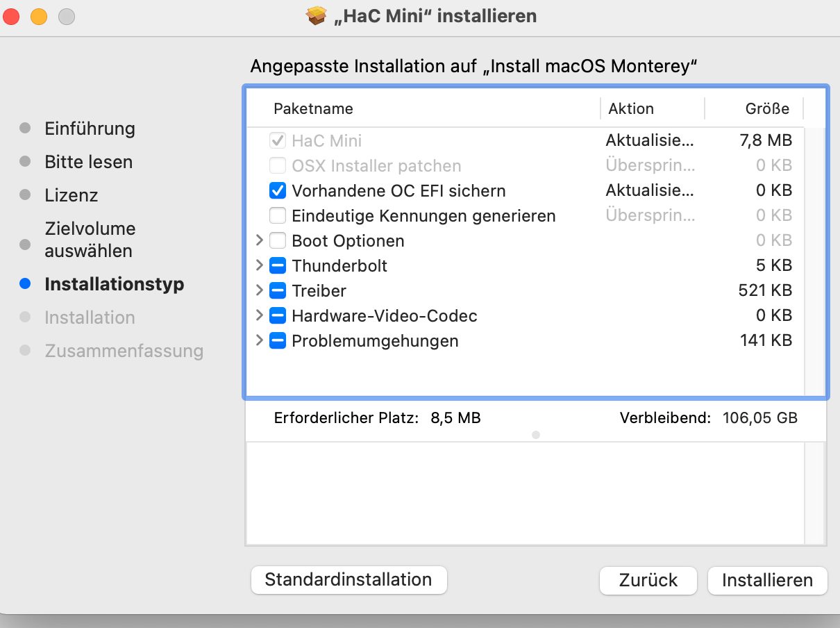Check the Boot Optionen checkbox
Screen dimensions: 840x628
278,241
